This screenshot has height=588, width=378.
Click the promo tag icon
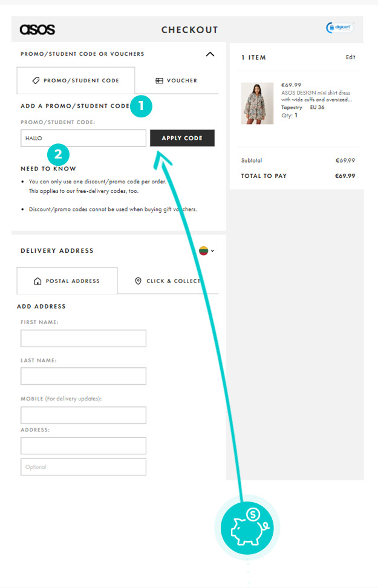click(36, 80)
